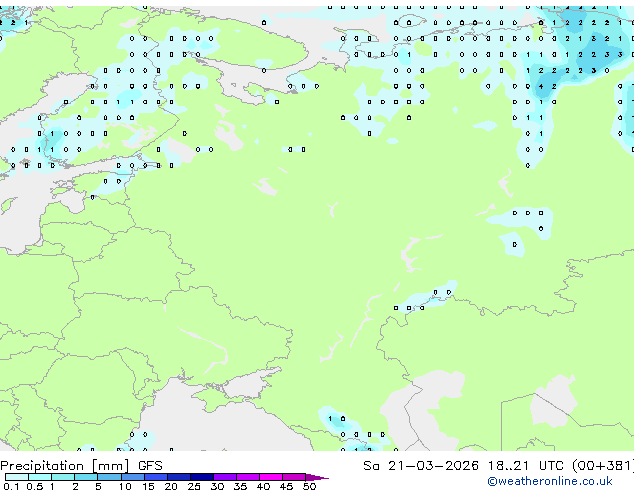The width and height of the screenshot is (634, 490).
Task: Select the 2–5 mm legend swatch
Action: coord(86,477)
